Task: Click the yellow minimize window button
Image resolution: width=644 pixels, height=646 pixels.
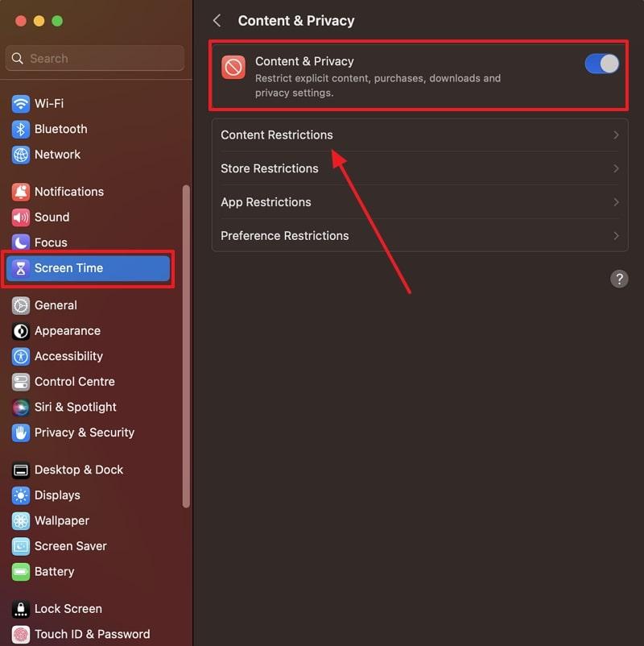Action: click(39, 21)
